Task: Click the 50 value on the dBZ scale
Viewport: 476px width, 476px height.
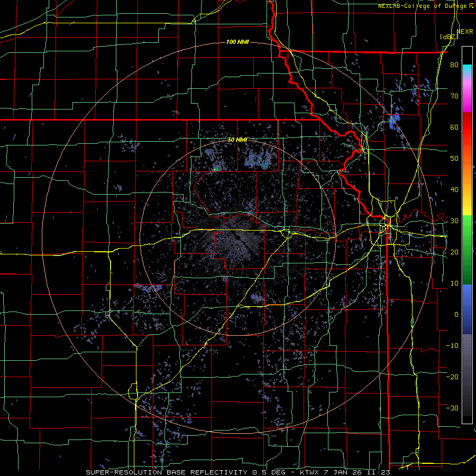Action: click(454, 159)
